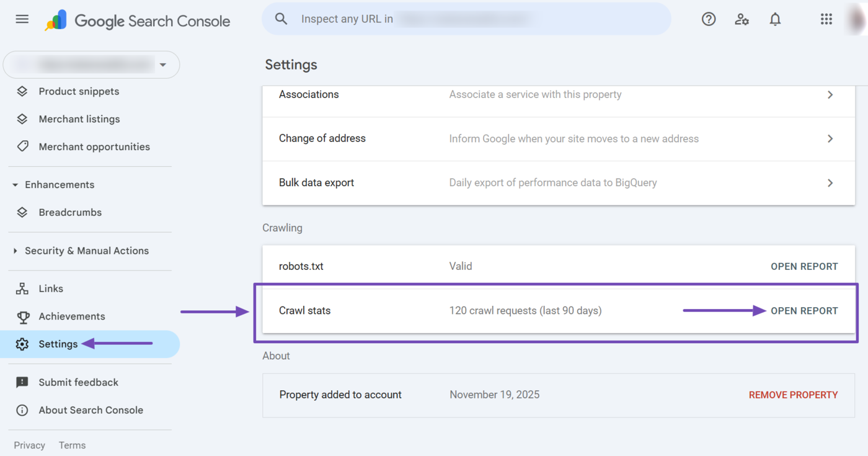The image size is (868, 456).
Task: Click the URL inspection search field
Action: pos(466,19)
